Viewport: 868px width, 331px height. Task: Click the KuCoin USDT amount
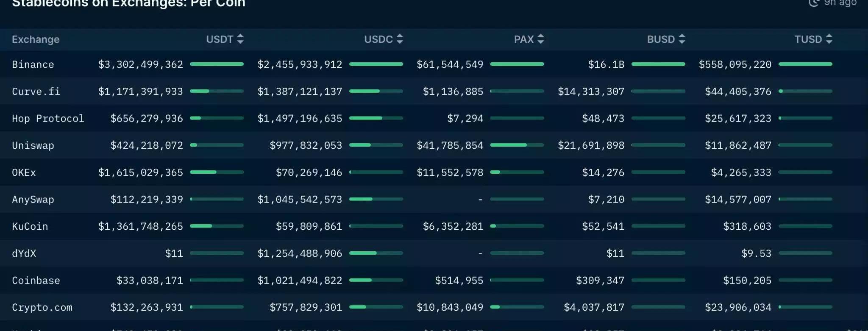pyautogui.click(x=141, y=227)
